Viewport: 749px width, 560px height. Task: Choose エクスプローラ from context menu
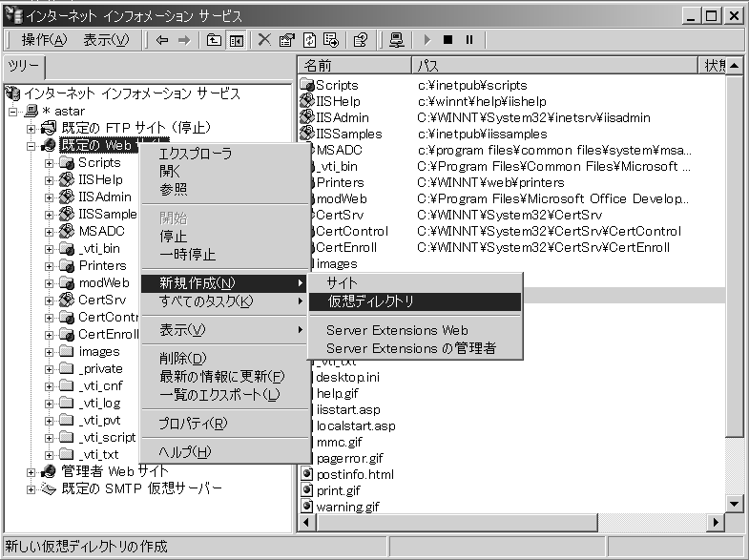coord(224,154)
